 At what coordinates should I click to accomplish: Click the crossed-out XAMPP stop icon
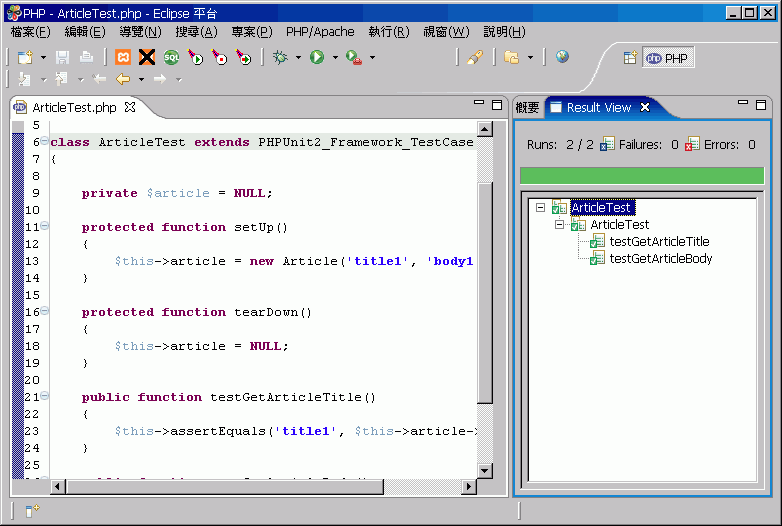pyautogui.click(x=147, y=57)
